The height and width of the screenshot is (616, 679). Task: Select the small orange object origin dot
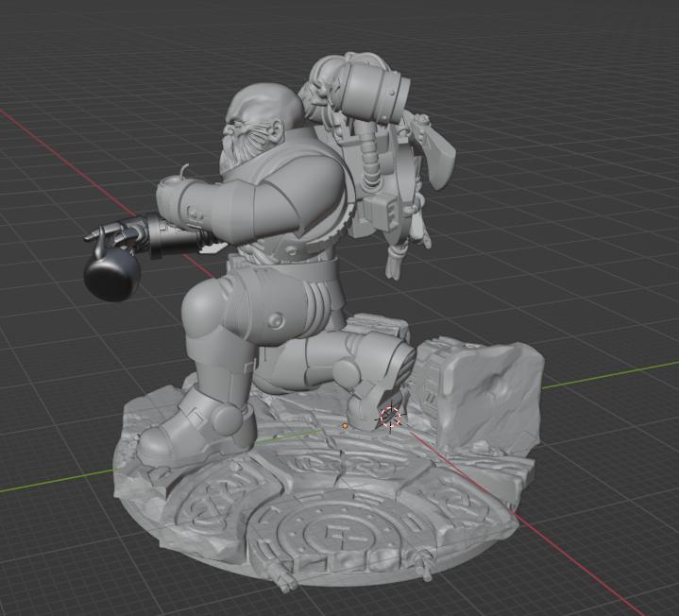pos(345,426)
